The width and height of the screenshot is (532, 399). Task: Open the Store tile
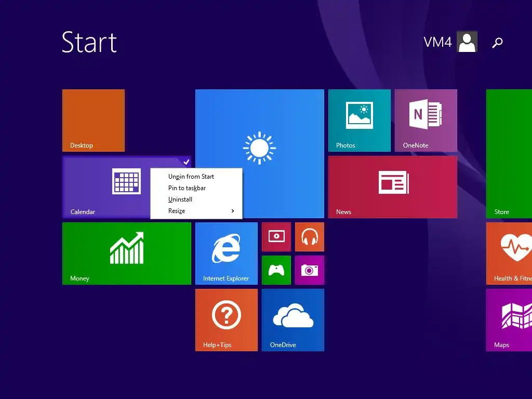509,154
